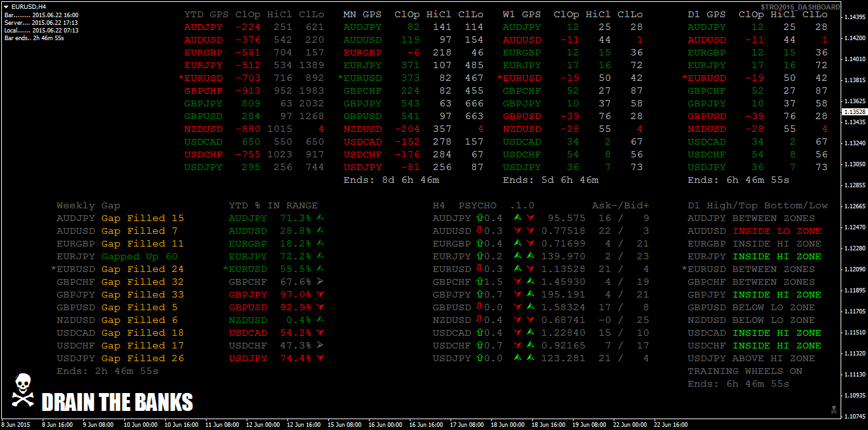Image resolution: width=868 pixels, height=430 pixels.
Task: Click the 139.970 EURJPY price value
Action: 563,256
